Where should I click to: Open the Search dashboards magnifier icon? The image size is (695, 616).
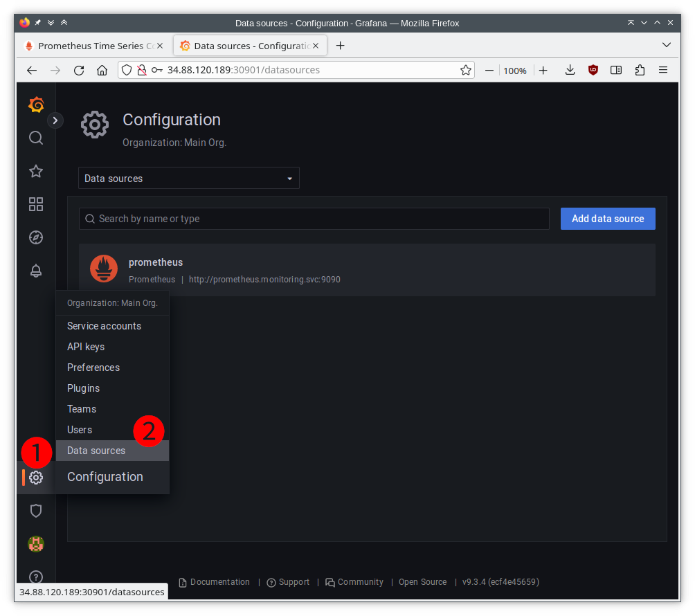click(36, 138)
